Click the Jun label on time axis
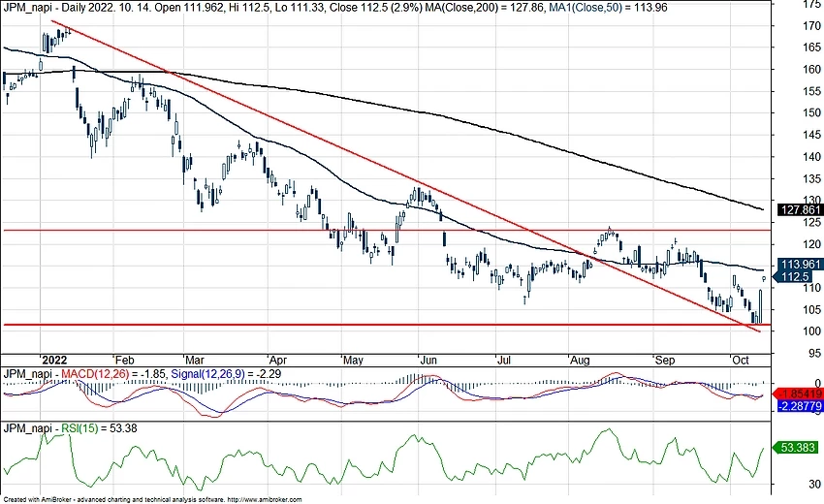 428,361
